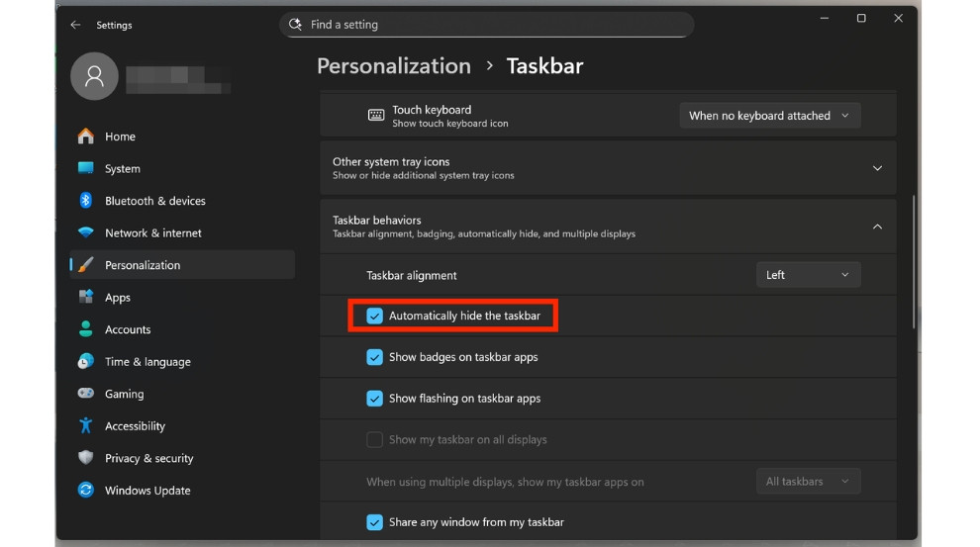Select the Accessibility figure icon
This screenshot has height=547, width=980.
(x=86, y=426)
